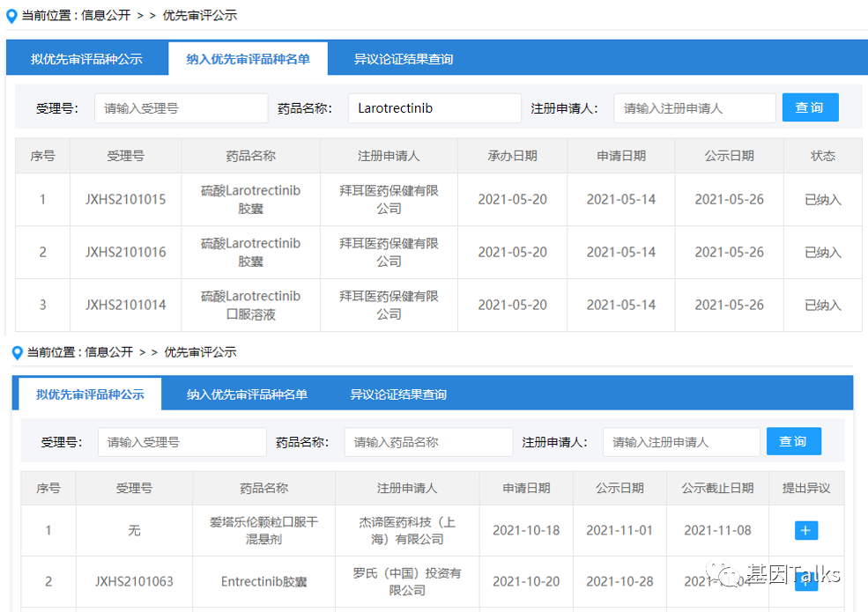Click the WeChat logo in the 基因Talks watermark
Viewport: 868px width, 612px height.
pyautogui.click(x=731, y=575)
